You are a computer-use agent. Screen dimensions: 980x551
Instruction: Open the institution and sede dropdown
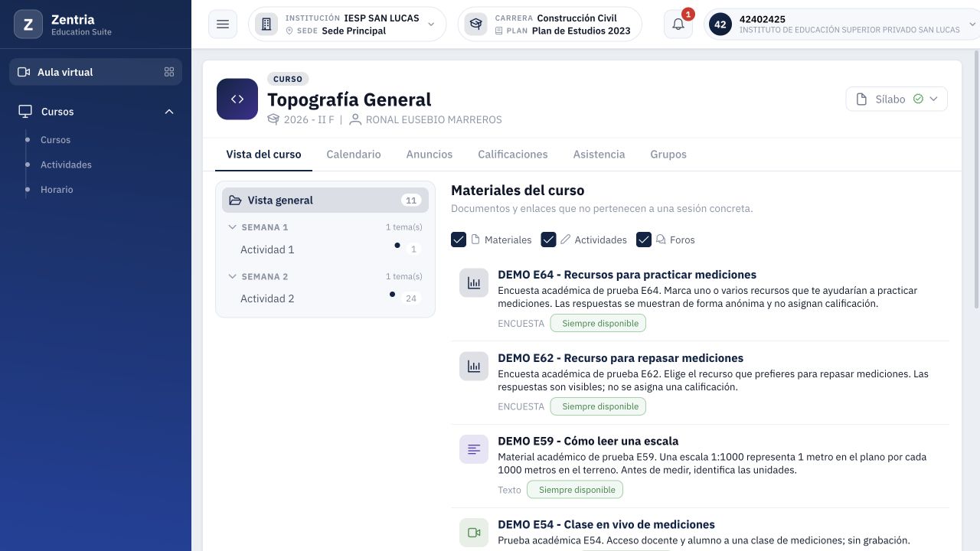348,24
